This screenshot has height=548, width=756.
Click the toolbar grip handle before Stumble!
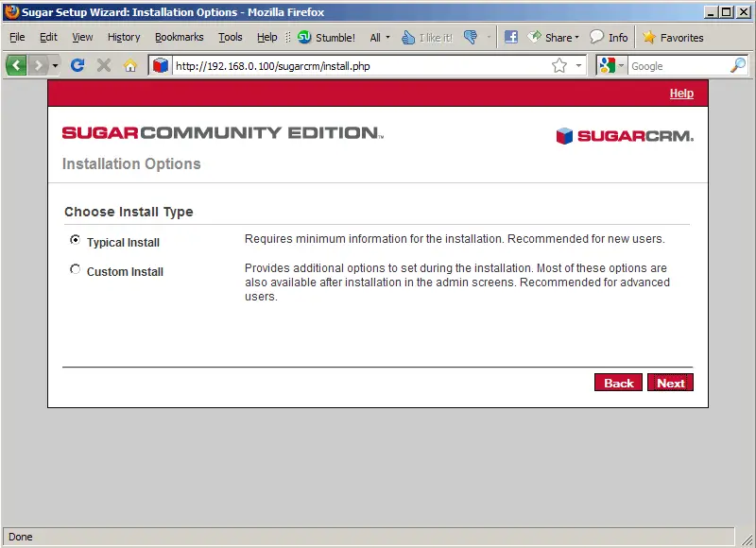[288, 37]
